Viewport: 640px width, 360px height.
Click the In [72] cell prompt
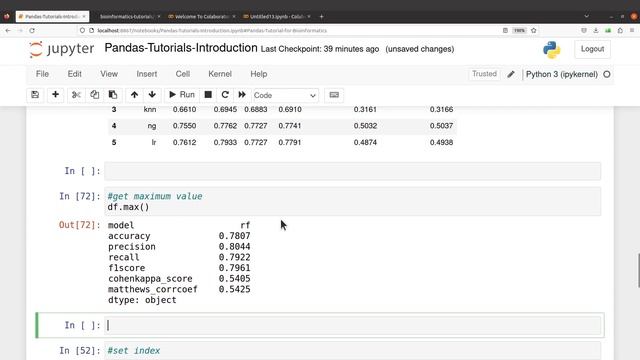coord(80,196)
